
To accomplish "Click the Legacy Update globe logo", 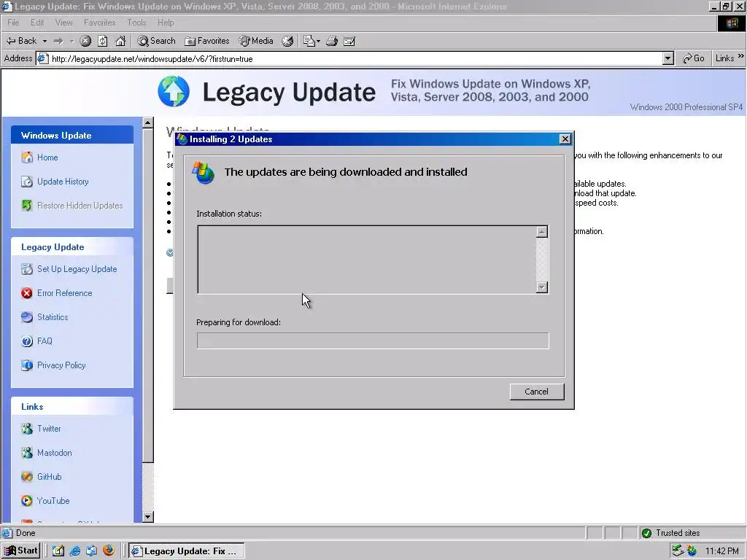I will tap(174, 91).
